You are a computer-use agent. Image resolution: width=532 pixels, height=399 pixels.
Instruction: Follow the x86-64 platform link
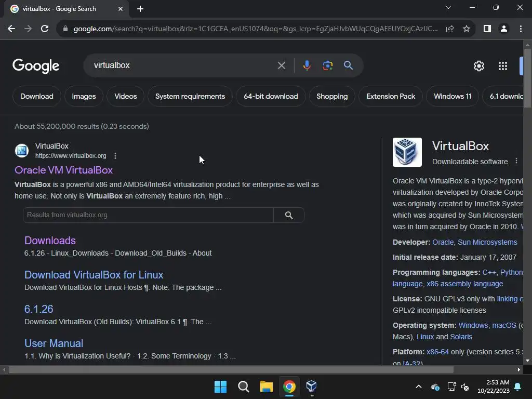click(x=437, y=352)
